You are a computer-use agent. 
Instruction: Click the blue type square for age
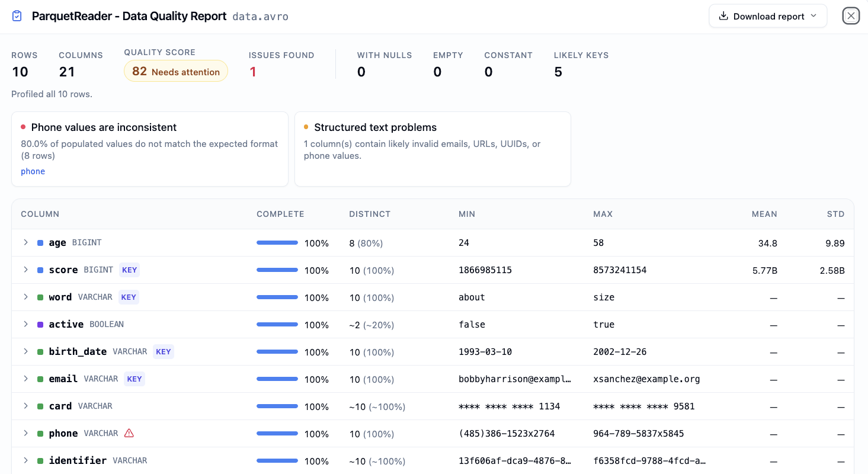pyautogui.click(x=40, y=243)
